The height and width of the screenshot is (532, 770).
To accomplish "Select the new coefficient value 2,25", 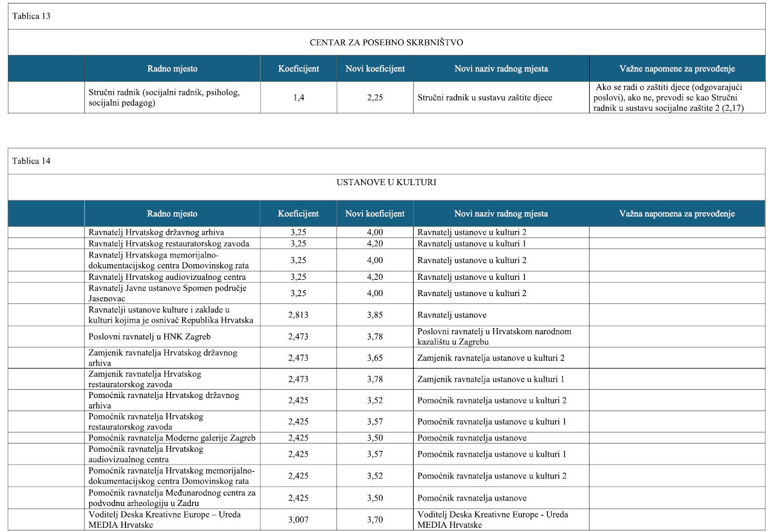I will coord(375,98).
